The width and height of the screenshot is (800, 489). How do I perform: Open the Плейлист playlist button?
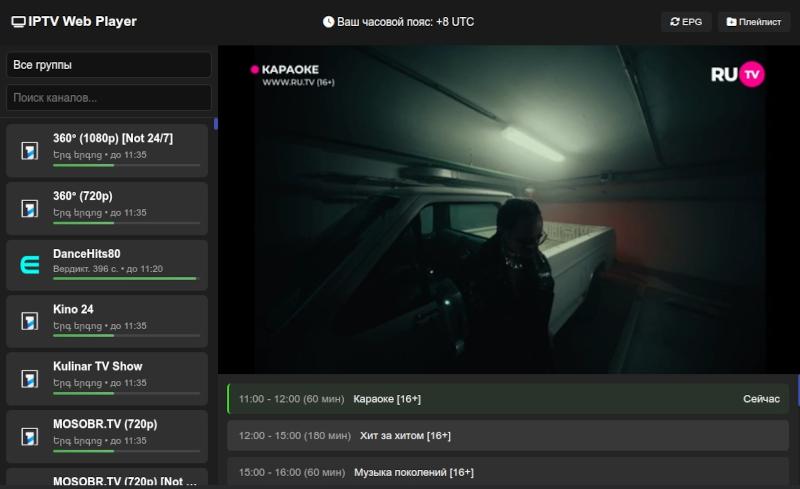[x=754, y=21]
